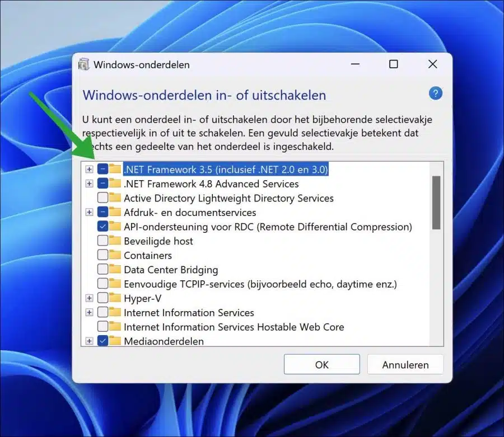The image size is (504, 437).
Task: Enable Beveiligde host checkbox
Action: pyautogui.click(x=102, y=241)
